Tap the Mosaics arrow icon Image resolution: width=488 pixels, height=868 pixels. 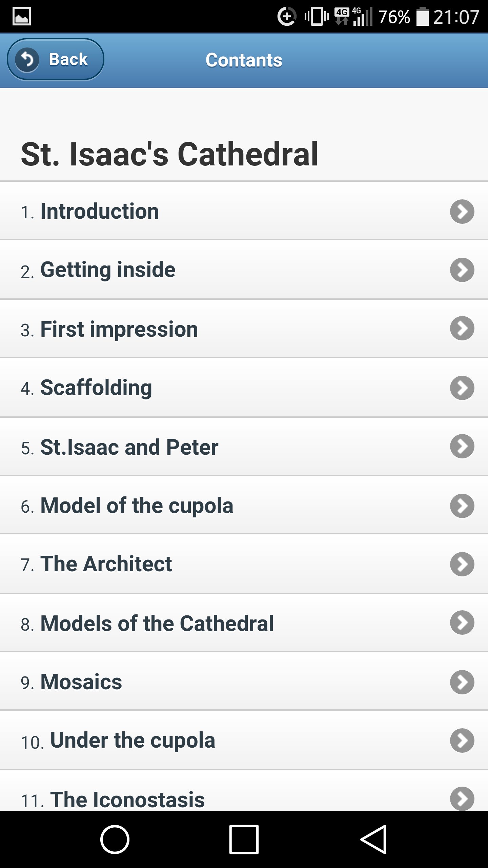462,682
